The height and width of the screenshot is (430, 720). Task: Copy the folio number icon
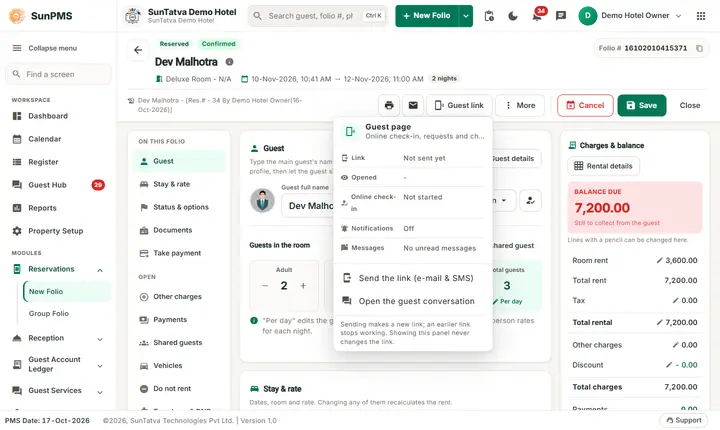(699, 48)
